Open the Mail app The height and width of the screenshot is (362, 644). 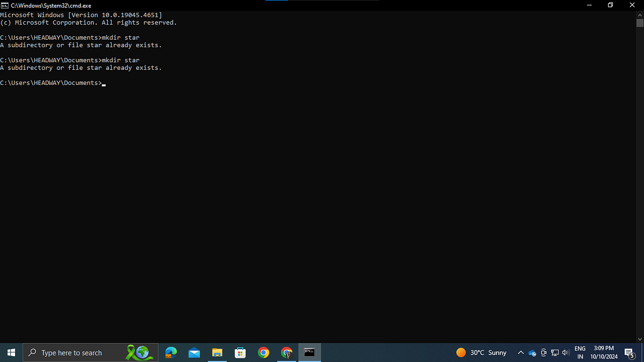point(194,352)
